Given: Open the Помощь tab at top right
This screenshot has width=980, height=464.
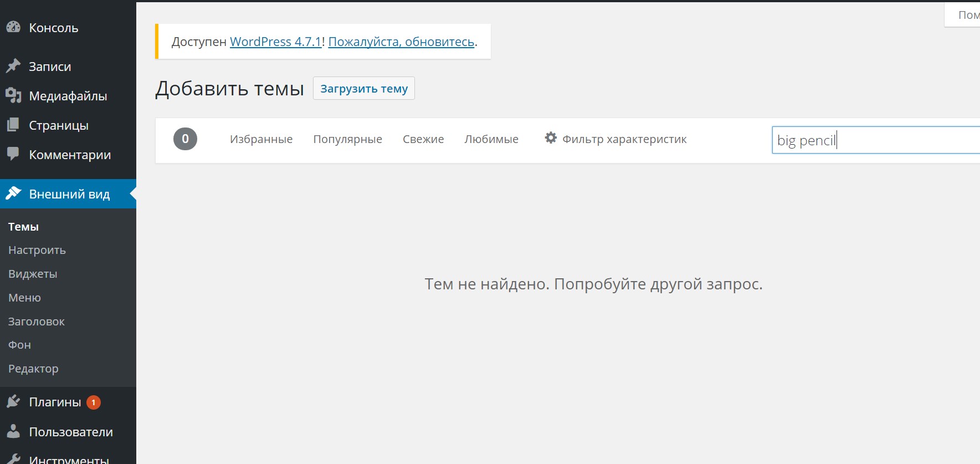Looking at the screenshot, I should click(x=962, y=15).
